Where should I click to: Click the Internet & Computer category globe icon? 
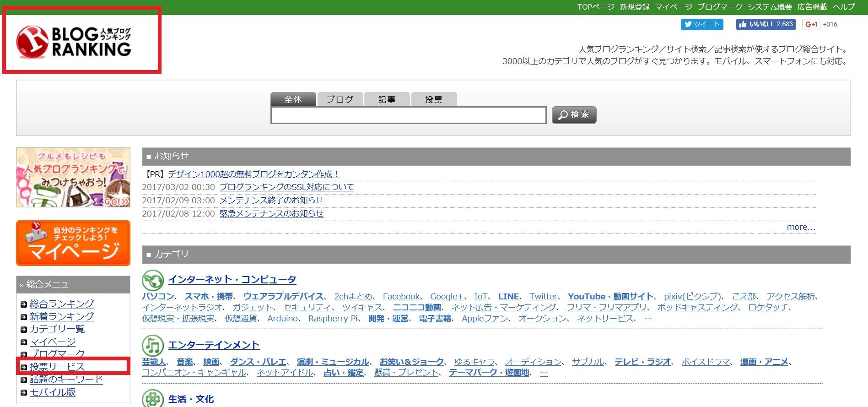point(153,280)
